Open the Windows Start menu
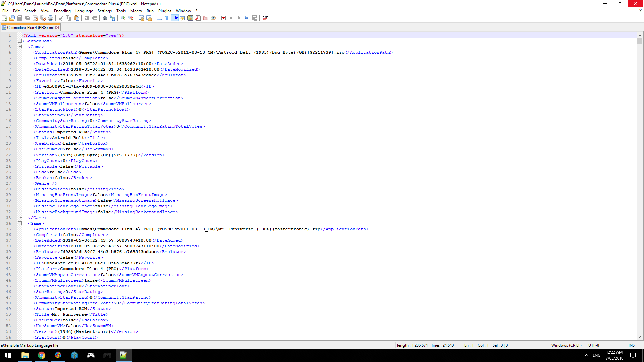Screen dimensions: 644x362 pos(8,355)
